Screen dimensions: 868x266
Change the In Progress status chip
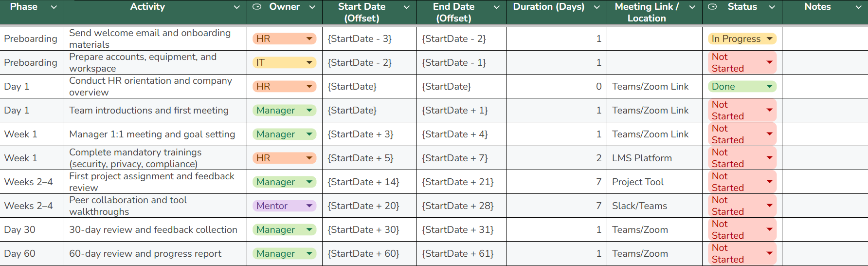pyautogui.click(x=769, y=38)
